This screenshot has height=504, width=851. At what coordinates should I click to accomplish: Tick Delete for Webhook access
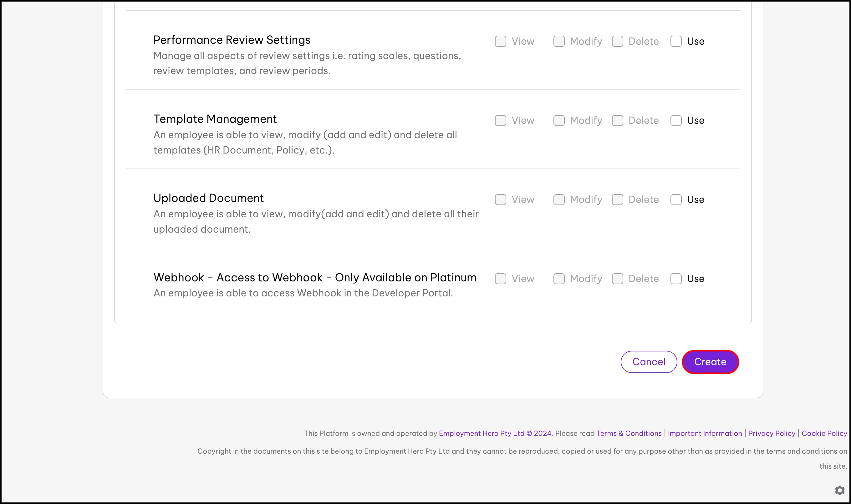click(617, 279)
